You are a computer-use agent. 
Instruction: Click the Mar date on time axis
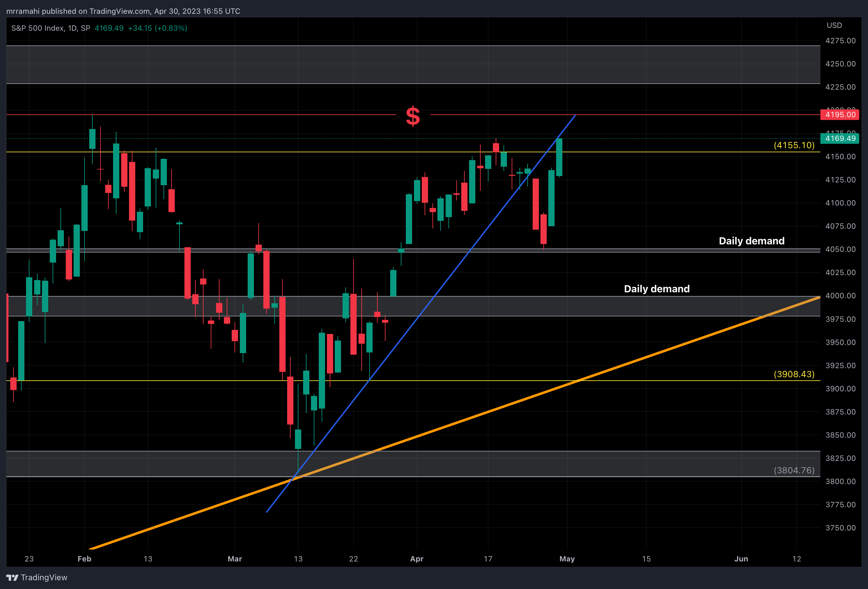pyautogui.click(x=235, y=559)
